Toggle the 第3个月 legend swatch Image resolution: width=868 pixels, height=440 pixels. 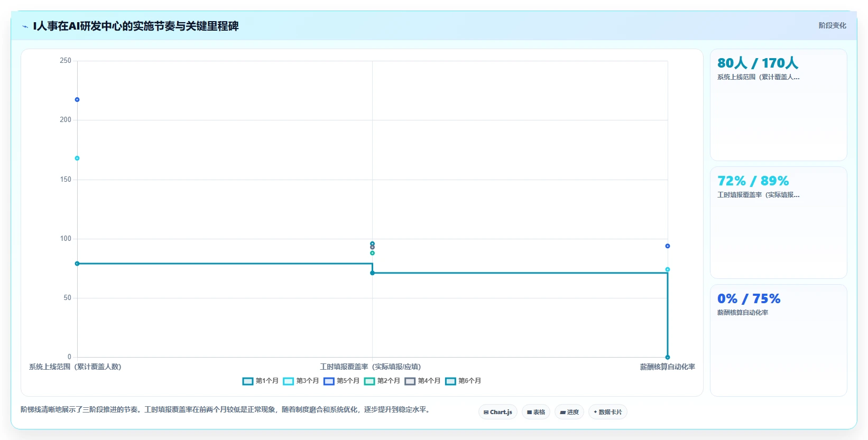click(x=288, y=381)
